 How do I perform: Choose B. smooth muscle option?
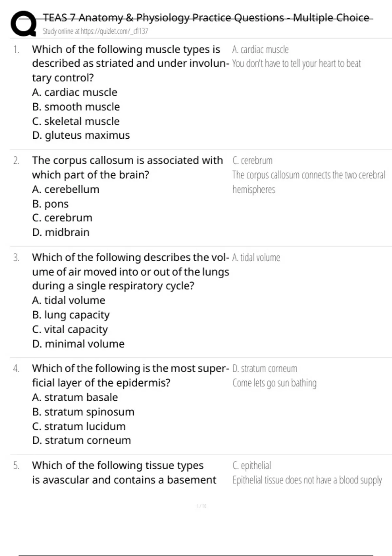[x=76, y=107]
